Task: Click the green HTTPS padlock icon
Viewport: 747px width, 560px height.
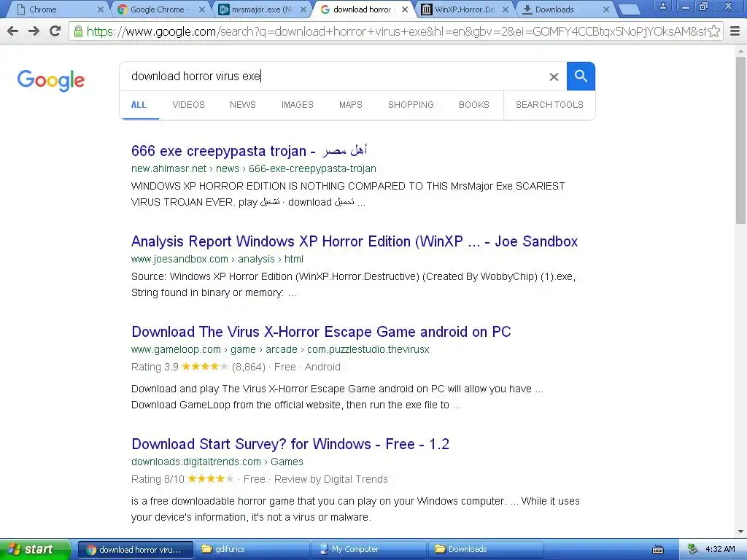Action: click(x=78, y=31)
